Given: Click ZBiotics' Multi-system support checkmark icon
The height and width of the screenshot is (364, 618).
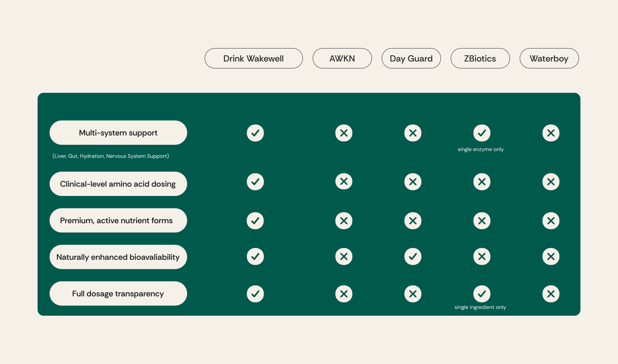Looking at the screenshot, I should [482, 133].
